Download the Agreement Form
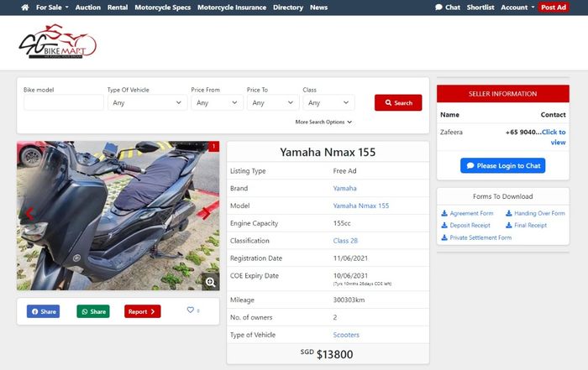588x370 pixels. [467, 213]
